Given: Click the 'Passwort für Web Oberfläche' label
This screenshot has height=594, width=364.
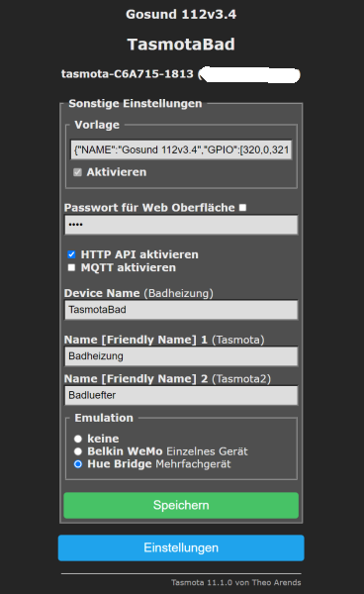Looking at the screenshot, I should pos(149,208).
